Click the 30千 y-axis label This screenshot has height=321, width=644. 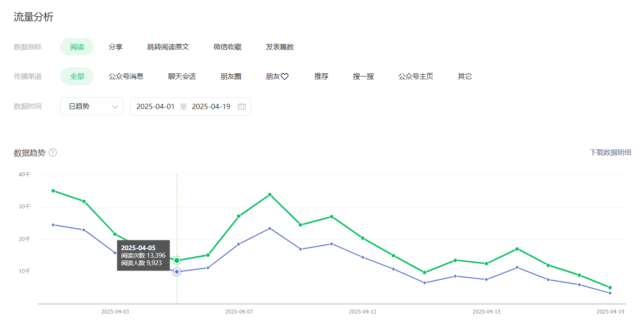pyautogui.click(x=24, y=207)
